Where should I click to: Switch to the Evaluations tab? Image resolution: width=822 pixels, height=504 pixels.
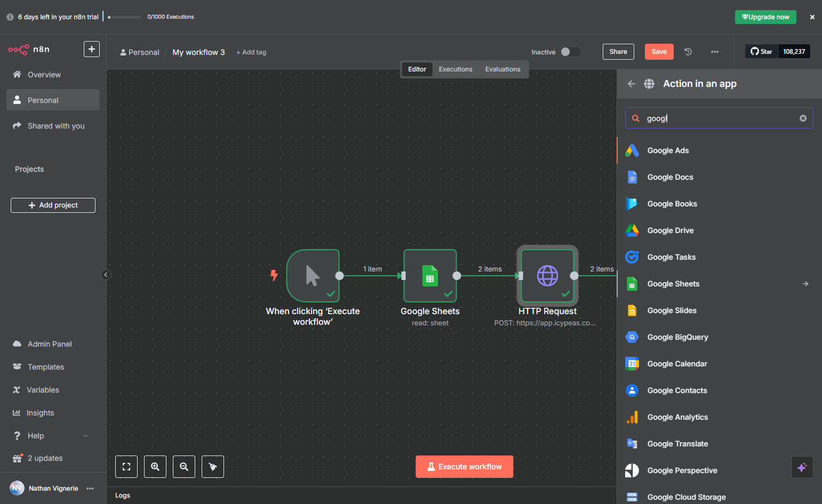(x=502, y=69)
